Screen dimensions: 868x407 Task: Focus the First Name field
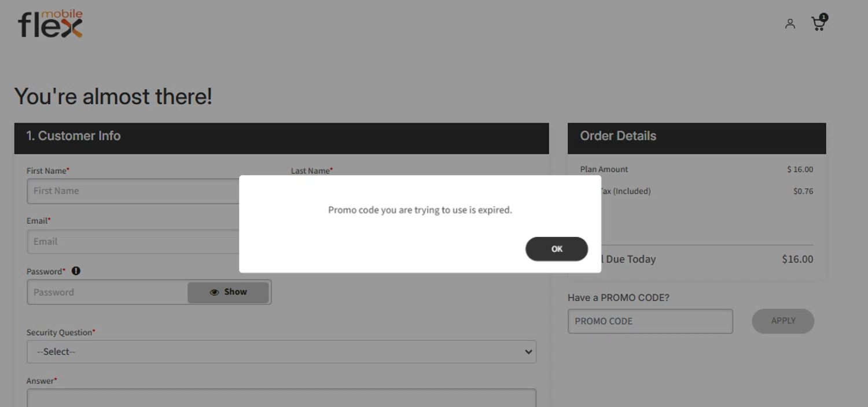[x=133, y=191]
